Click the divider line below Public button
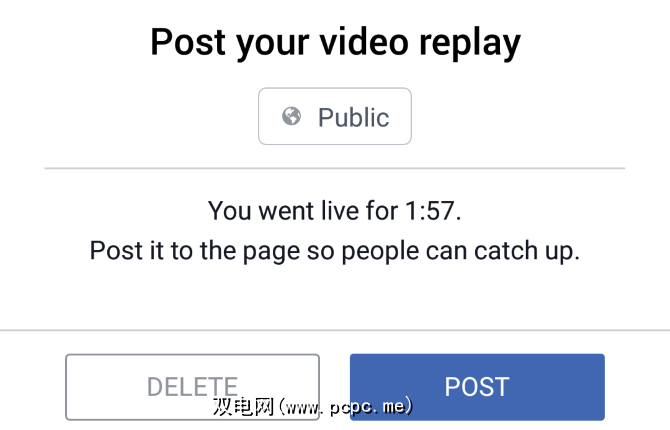This screenshot has width=670, height=430. [335, 168]
